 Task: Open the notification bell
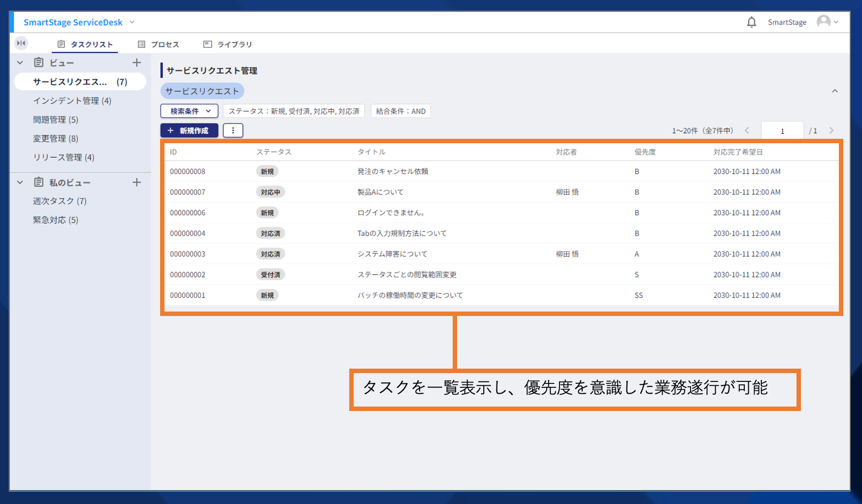pyautogui.click(x=751, y=22)
